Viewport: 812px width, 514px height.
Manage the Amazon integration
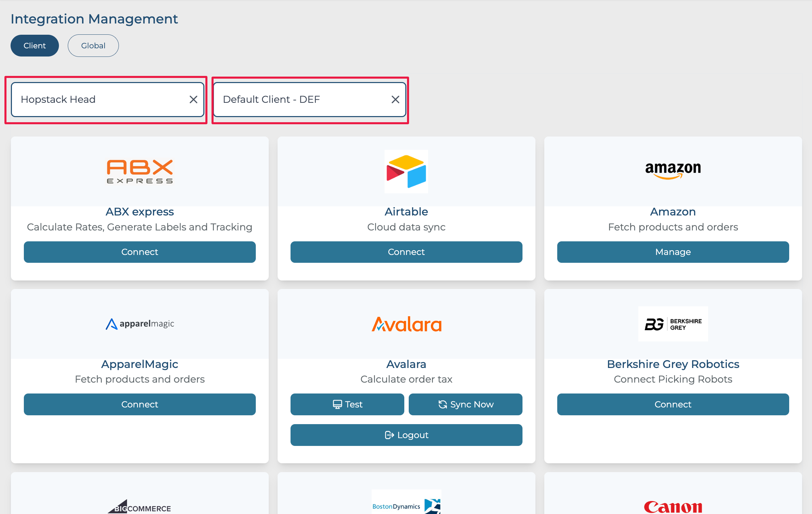click(x=673, y=252)
